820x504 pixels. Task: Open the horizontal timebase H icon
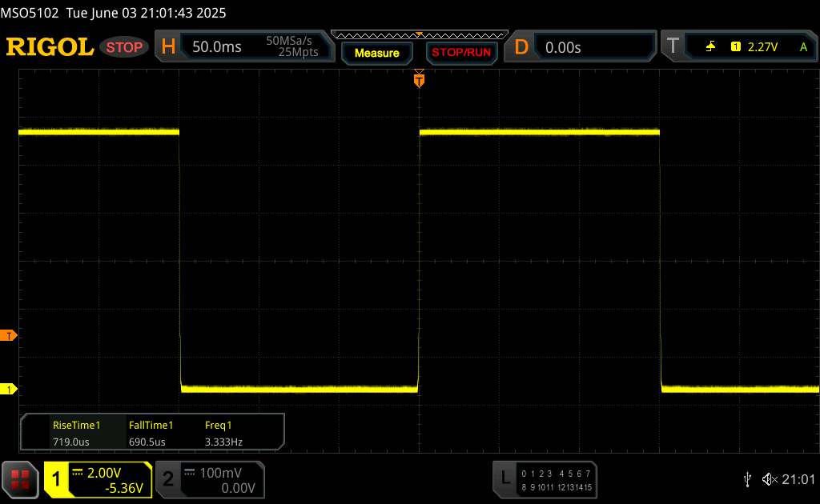click(168, 46)
